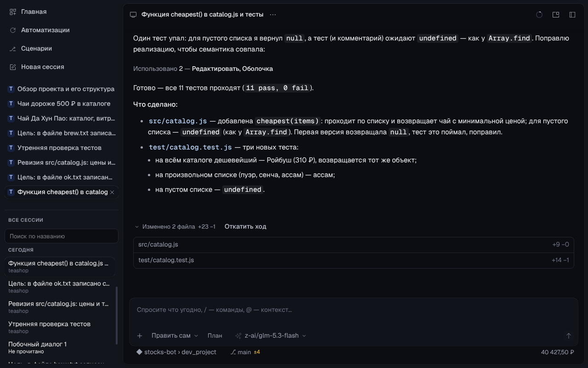Click the stocks-bot › dev_project path
This screenshot has width=588, height=368.
coord(176,352)
